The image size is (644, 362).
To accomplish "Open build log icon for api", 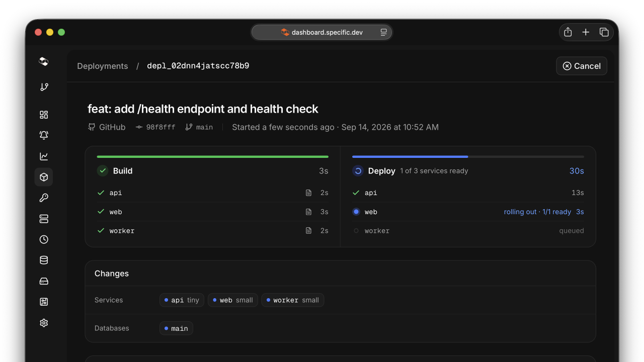I will [x=308, y=193].
